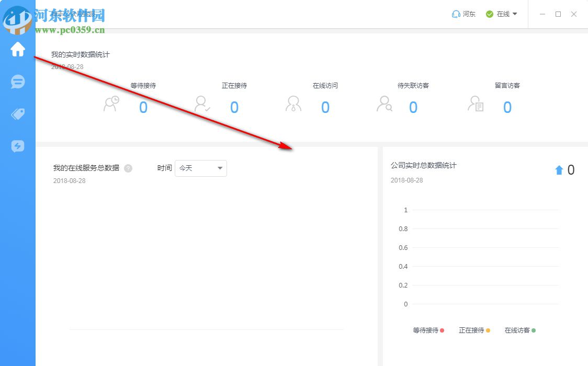
Task: Expand the help tooltip beside 我的在线服务总数据
Action: [x=128, y=168]
